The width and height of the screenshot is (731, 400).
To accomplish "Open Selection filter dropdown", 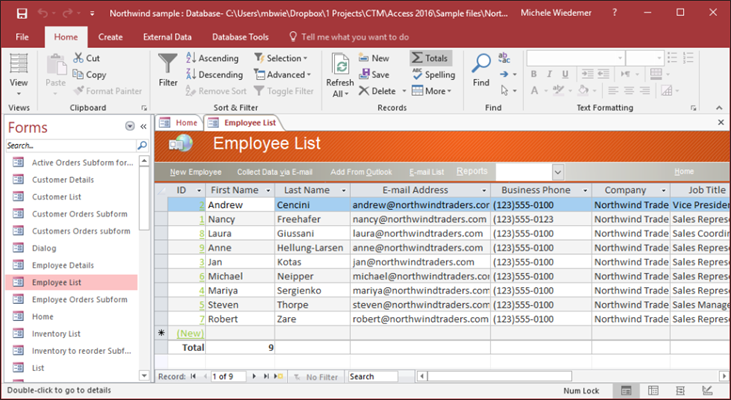I will [x=281, y=58].
